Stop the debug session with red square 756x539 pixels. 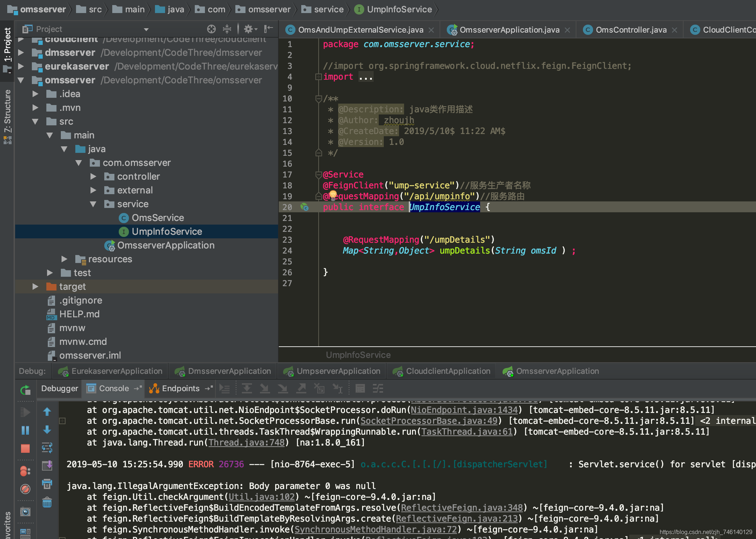point(25,448)
